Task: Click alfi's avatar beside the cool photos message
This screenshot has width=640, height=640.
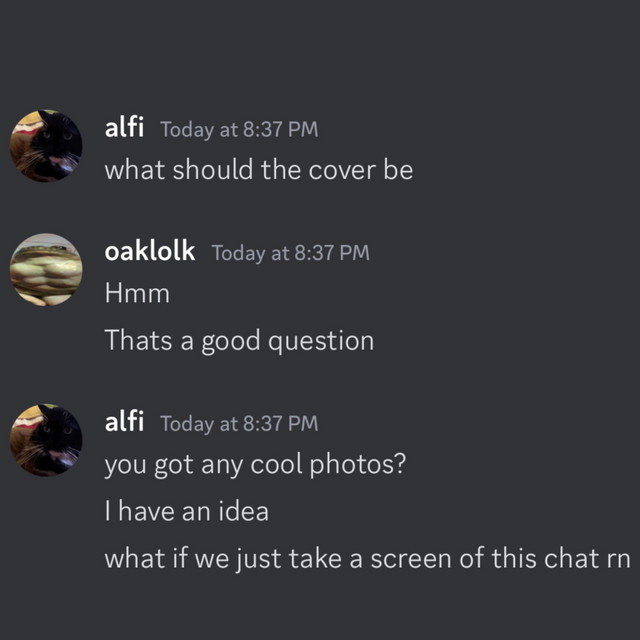Action: pyautogui.click(x=46, y=440)
